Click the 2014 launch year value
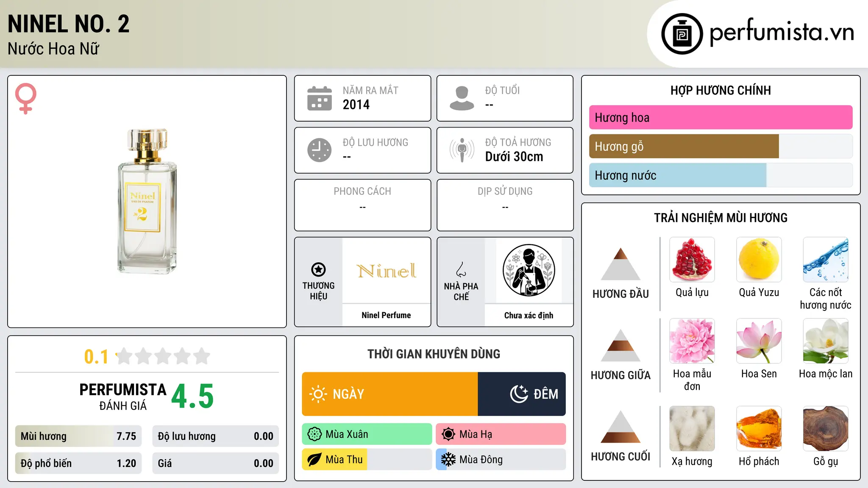This screenshot has height=488, width=868. [356, 105]
